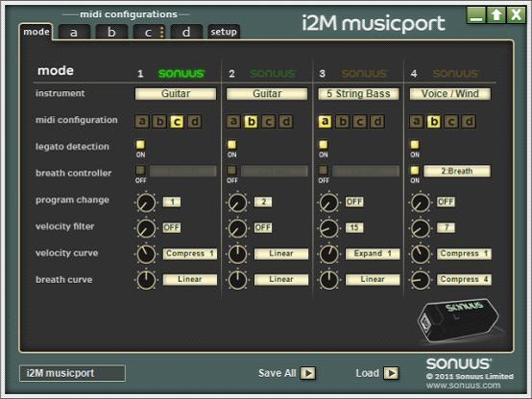Click the Save All label
The width and height of the screenshot is (532, 399).
point(278,373)
